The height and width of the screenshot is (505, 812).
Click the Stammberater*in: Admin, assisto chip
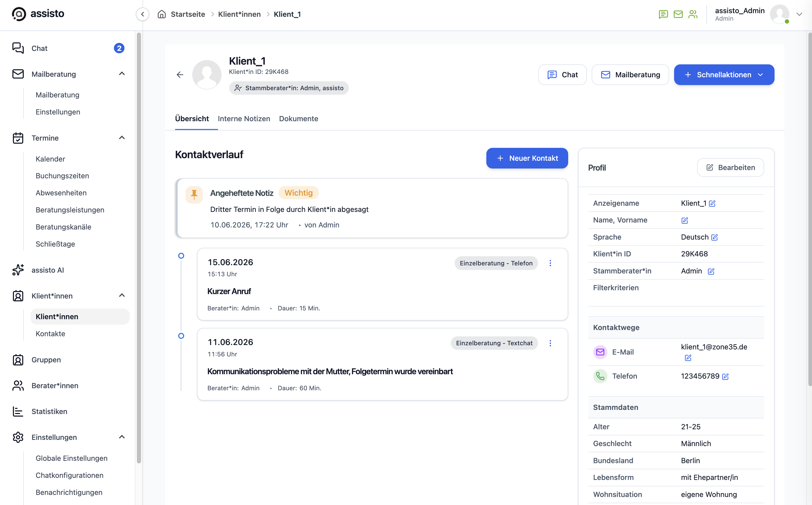point(289,88)
